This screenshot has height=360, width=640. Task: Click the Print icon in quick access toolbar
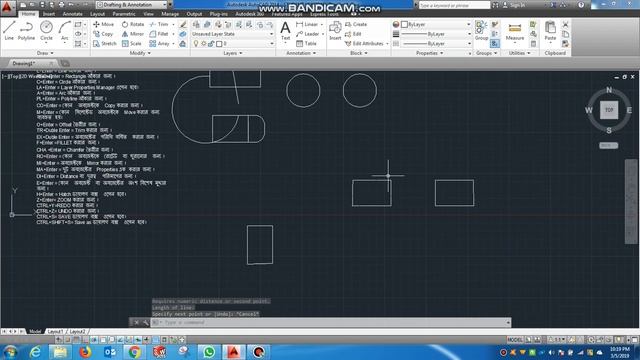(x=61, y=5)
